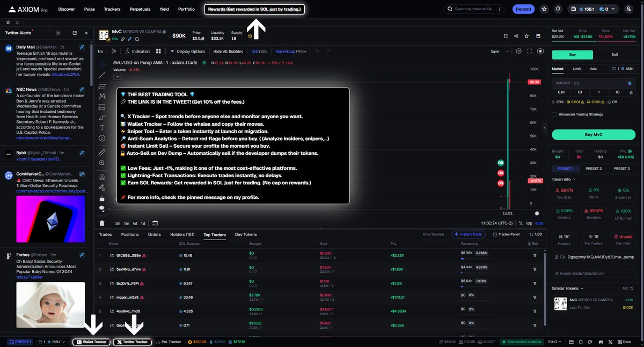The height and width of the screenshot is (347, 644).
Task: Select the emoji sticker tool
Action: click(102, 138)
